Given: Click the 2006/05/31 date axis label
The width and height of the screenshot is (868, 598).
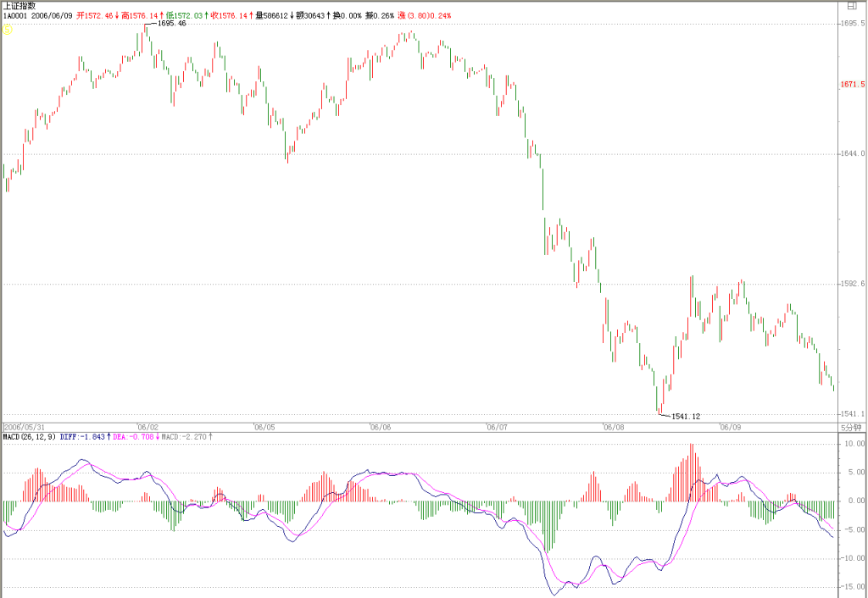Looking at the screenshot, I should point(23,427).
